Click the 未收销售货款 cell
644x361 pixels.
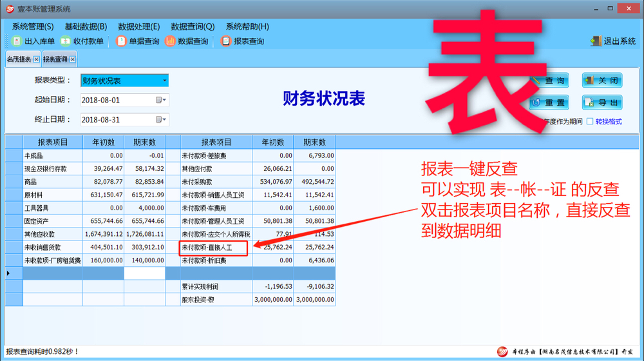tap(53, 248)
